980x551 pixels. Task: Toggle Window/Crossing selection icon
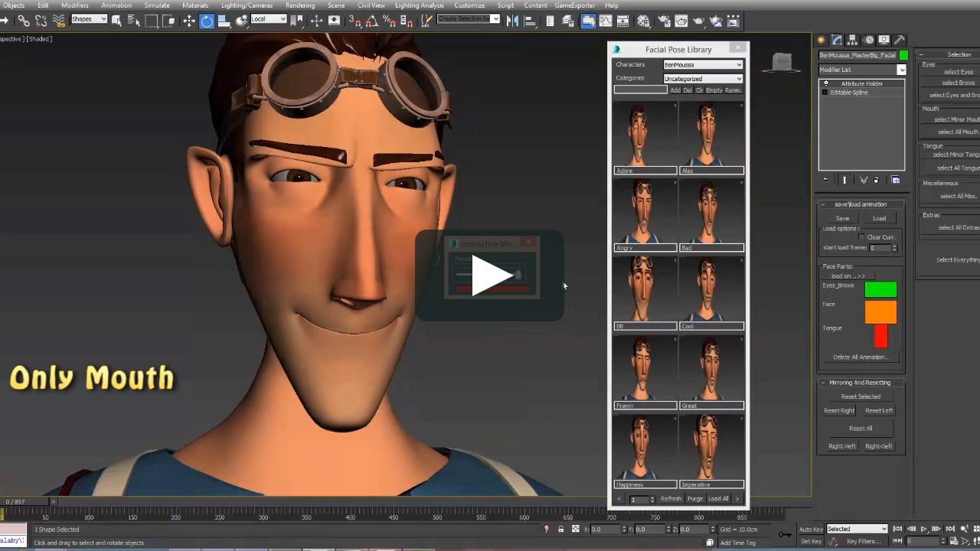[x=168, y=21]
